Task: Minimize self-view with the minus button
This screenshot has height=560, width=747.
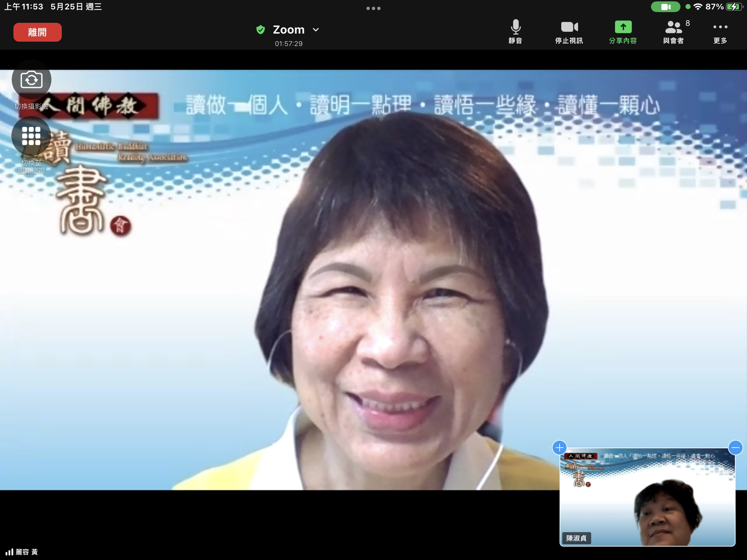Action: (x=735, y=448)
